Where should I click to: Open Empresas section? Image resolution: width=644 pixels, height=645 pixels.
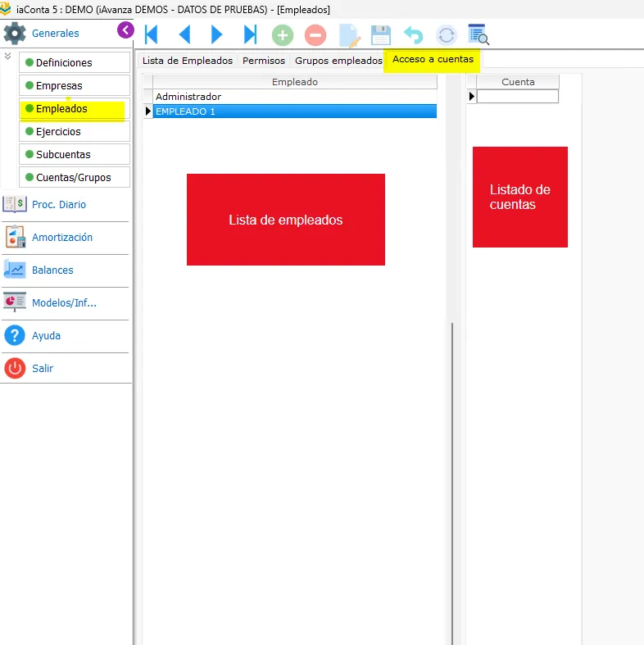(x=75, y=85)
